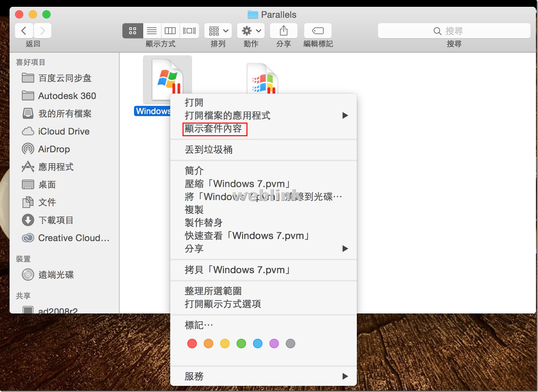Choose 標記⋯ tags menu item

pyautogui.click(x=264, y=325)
